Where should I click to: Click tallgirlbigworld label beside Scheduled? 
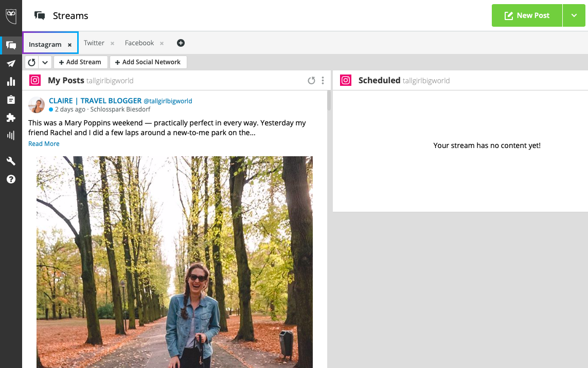(x=426, y=81)
